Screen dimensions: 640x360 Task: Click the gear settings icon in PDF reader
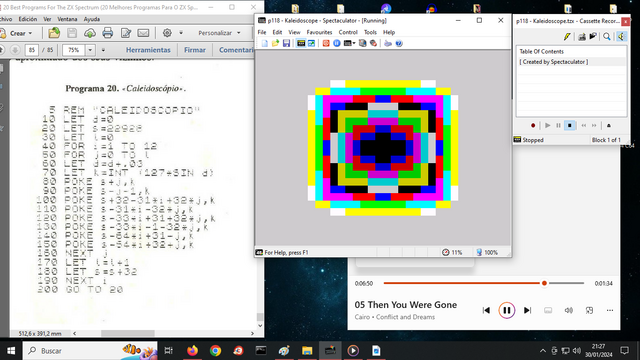coord(167,33)
